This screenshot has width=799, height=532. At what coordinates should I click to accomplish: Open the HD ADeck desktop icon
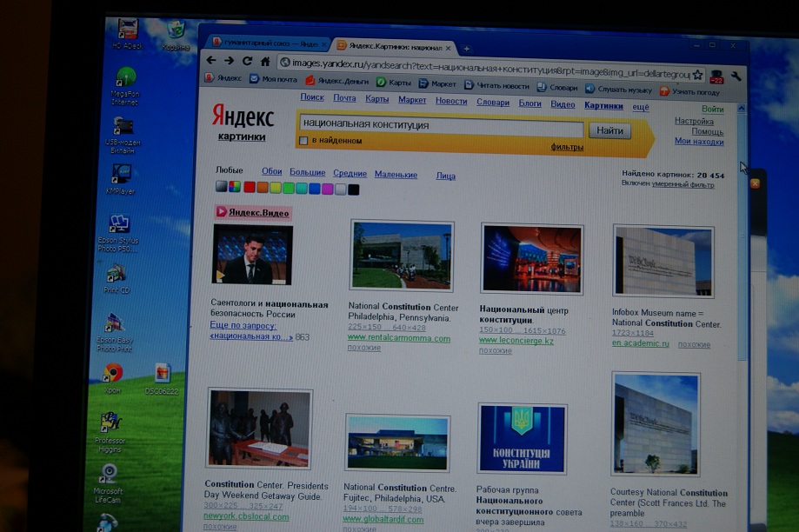pos(128,34)
